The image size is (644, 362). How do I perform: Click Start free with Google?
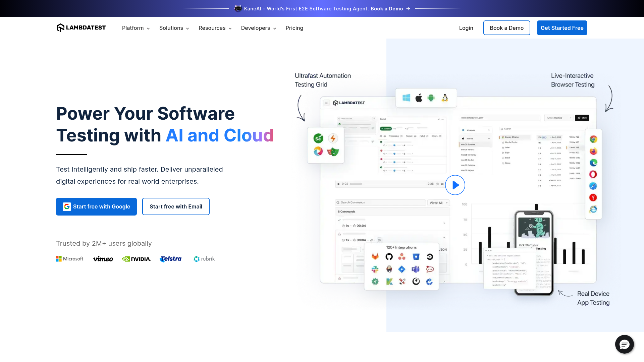96,207
